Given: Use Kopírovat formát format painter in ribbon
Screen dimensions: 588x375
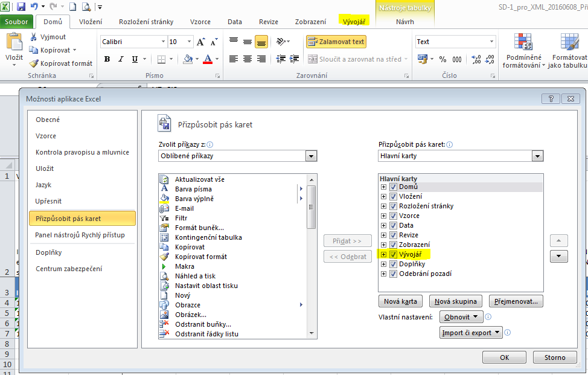Looking at the screenshot, I should 61,63.
